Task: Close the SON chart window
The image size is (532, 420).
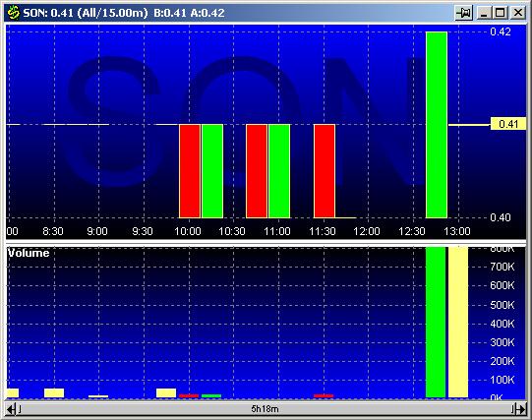Action: pyautogui.click(x=518, y=13)
